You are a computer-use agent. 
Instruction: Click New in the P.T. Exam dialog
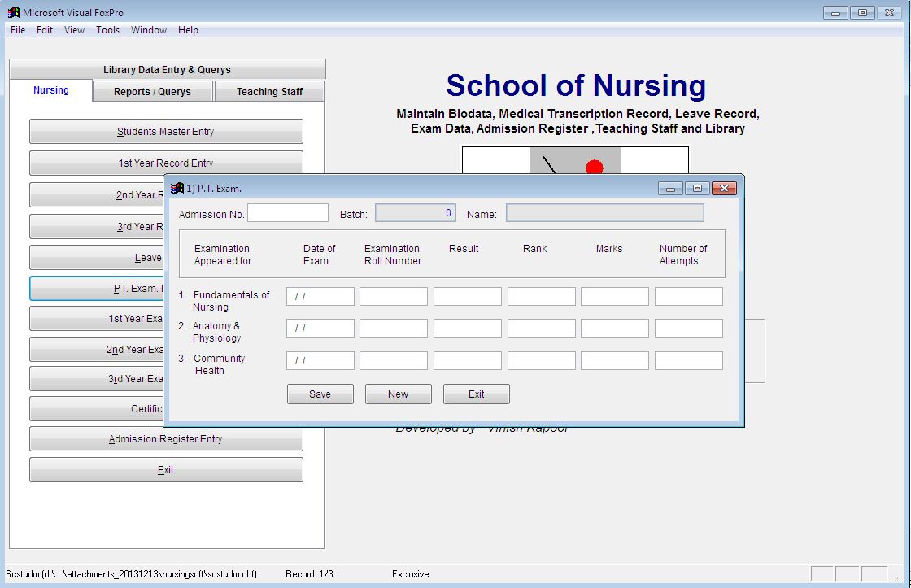pyautogui.click(x=398, y=394)
